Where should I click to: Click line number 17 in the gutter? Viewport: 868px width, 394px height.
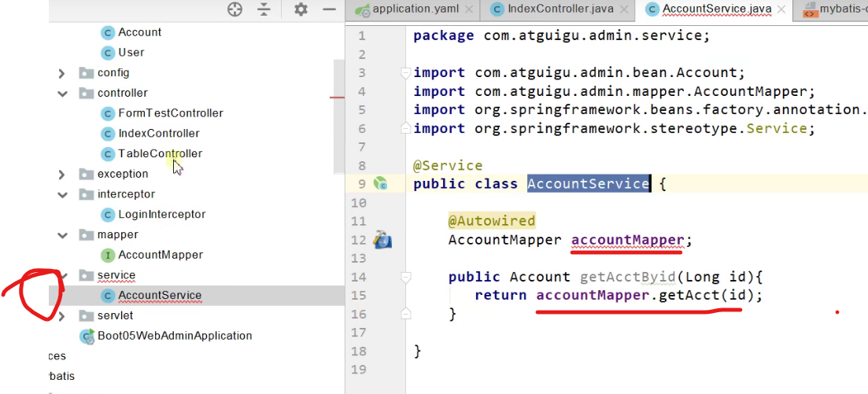[359, 333]
